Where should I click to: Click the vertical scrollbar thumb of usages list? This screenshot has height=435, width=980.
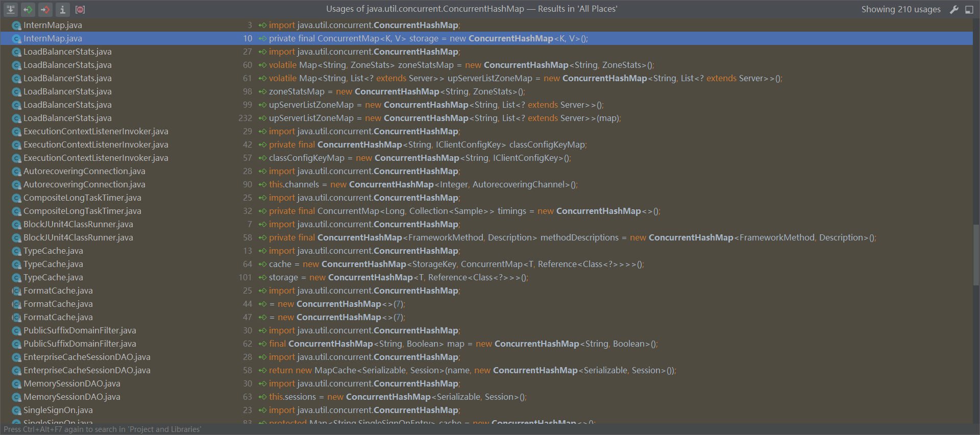(x=976, y=254)
